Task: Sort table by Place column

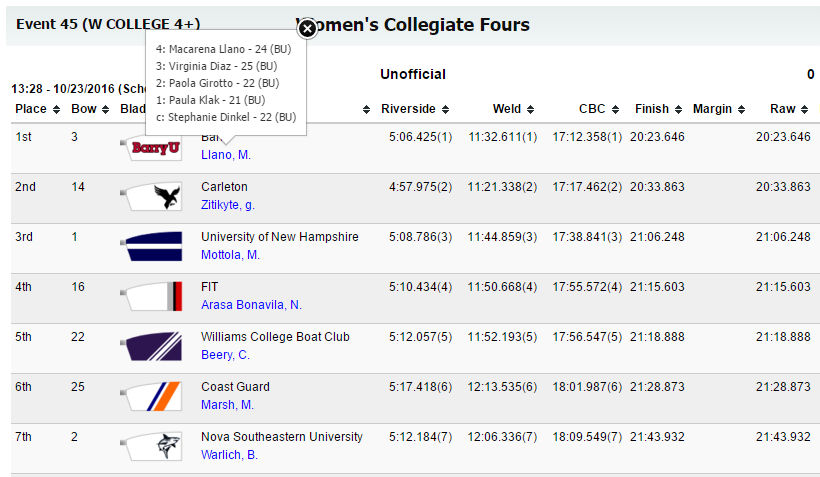Action: [37, 109]
